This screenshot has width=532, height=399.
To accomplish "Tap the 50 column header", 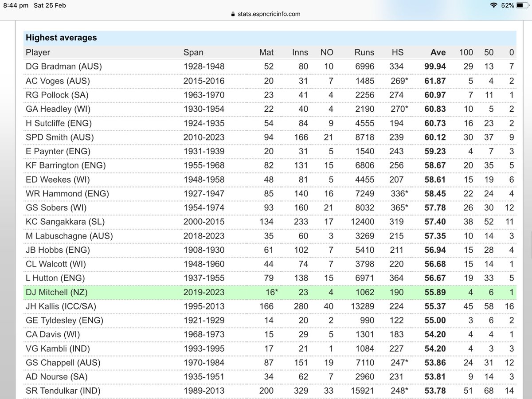I will 489,52.
